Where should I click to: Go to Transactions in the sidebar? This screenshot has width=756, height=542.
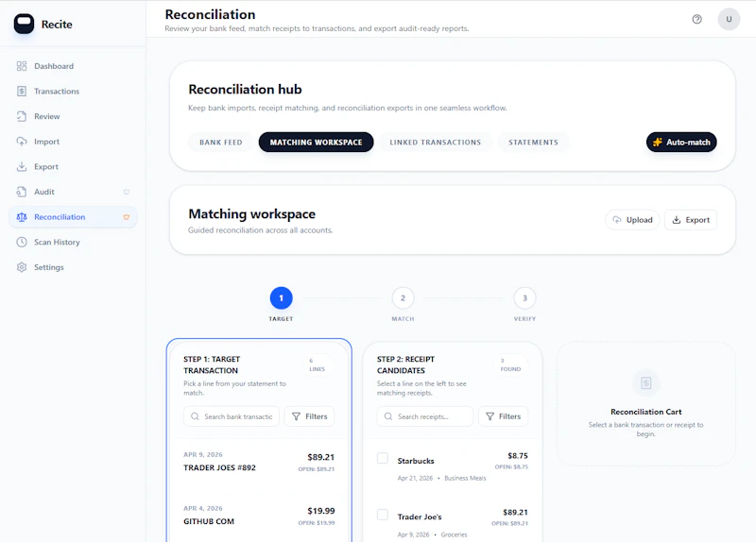click(x=73, y=91)
